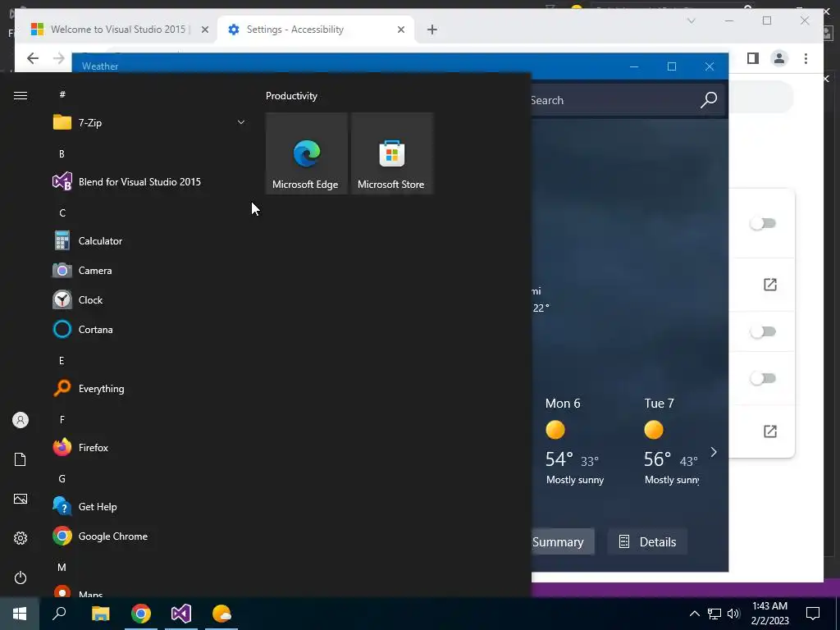This screenshot has height=630, width=840.
Task: Open the volume control tray icon
Action: (733, 614)
